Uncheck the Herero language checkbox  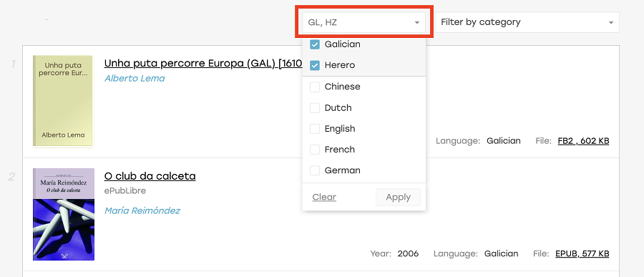click(x=315, y=65)
